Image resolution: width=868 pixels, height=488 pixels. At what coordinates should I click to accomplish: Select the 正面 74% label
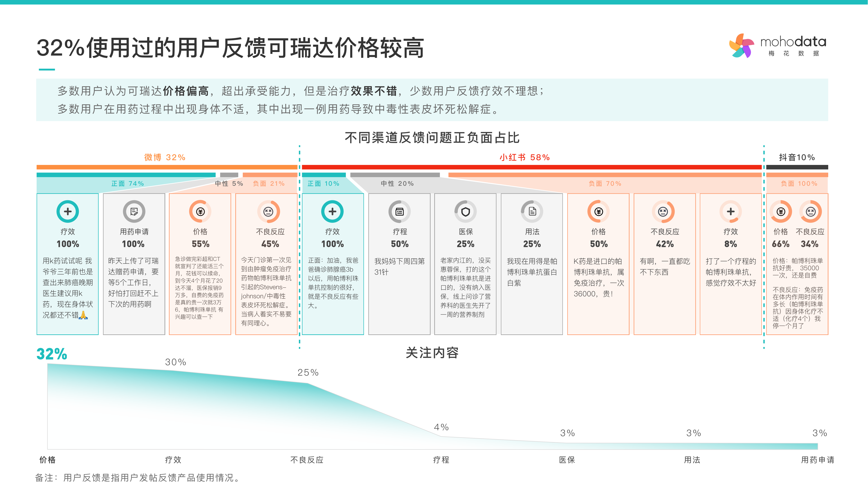(x=128, y=183)
